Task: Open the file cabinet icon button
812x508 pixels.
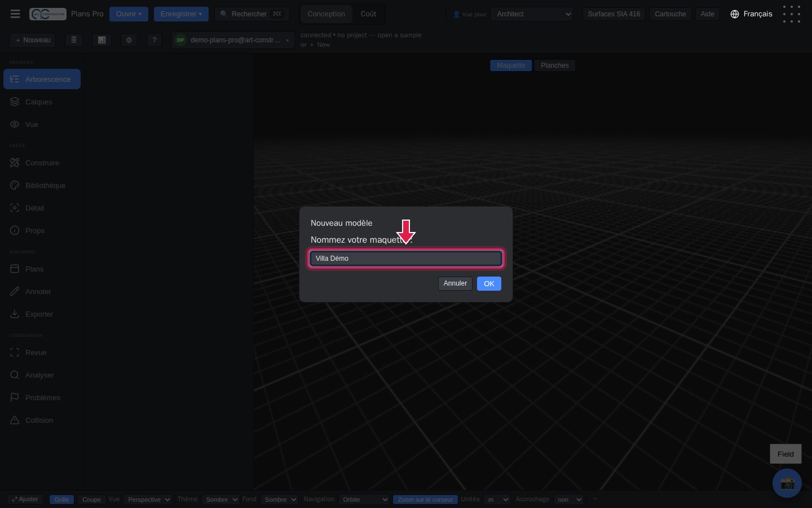Action: click(x=74, y=40)
